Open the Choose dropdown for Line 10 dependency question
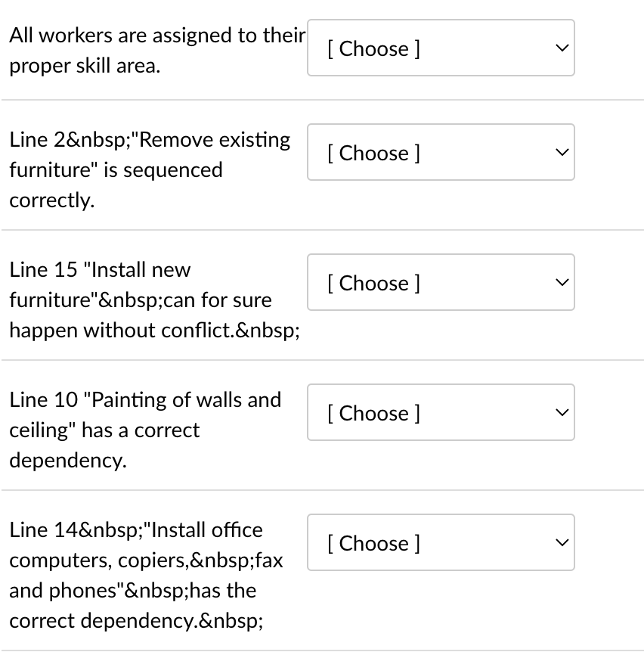 click(x=441, y=412)
